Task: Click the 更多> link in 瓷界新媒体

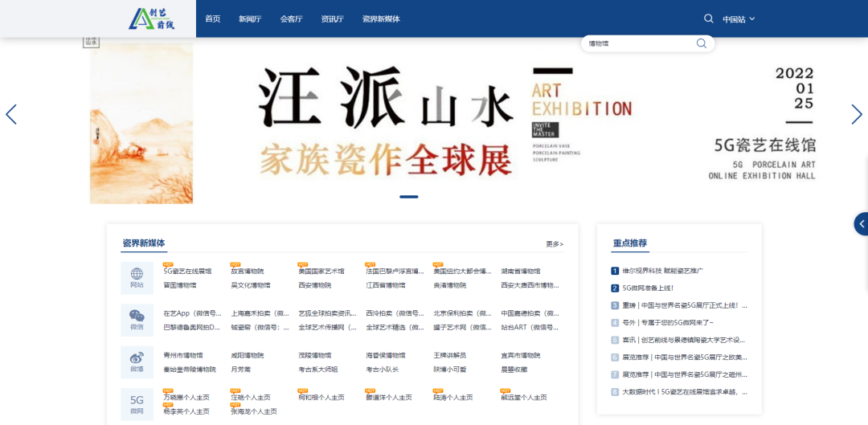Action: pyautogui.click(x=555, y=244)
